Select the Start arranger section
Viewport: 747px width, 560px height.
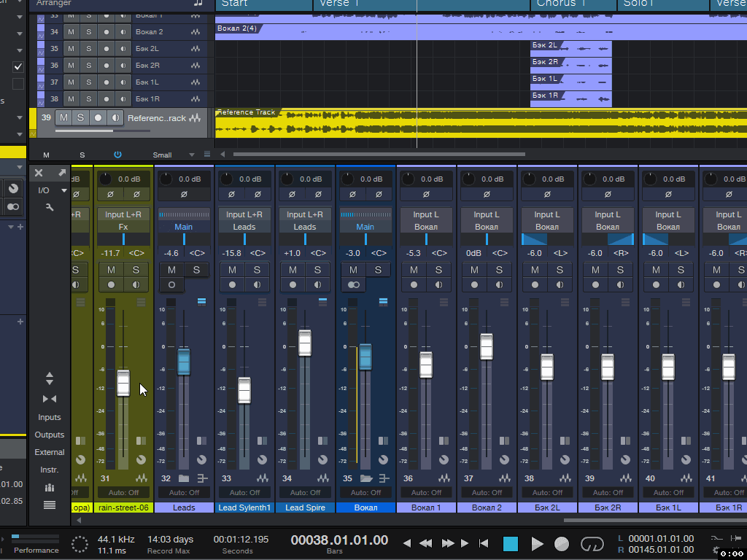coord(264,5)
